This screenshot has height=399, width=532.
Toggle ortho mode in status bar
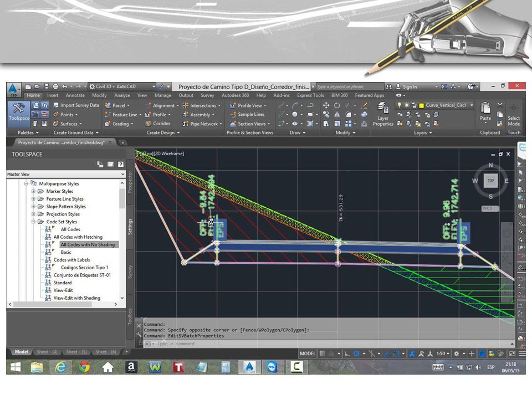coord(347,354)
